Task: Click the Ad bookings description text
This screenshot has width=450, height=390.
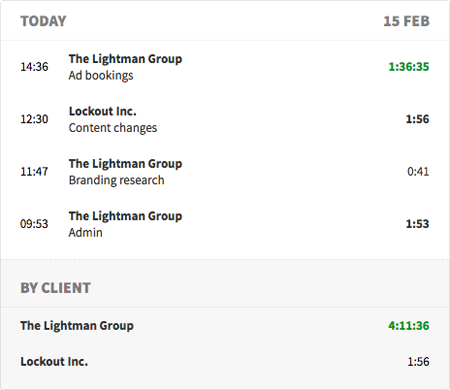Action: [x=101, y=76]
